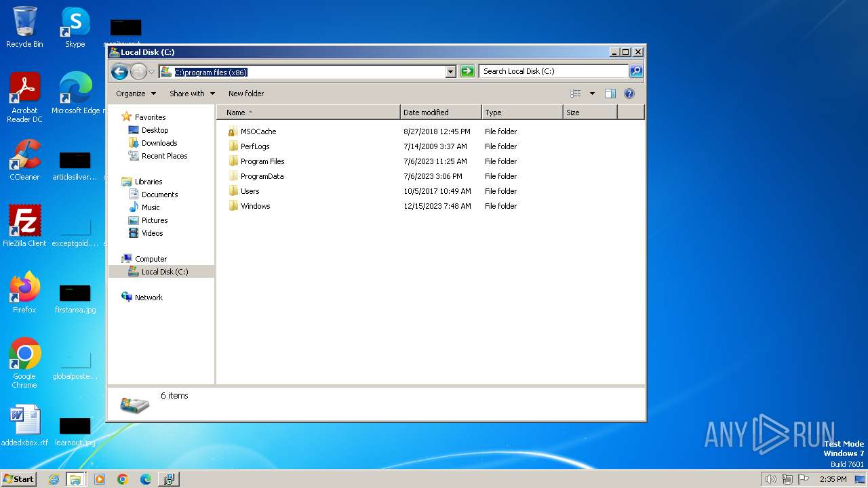
Task: Select the addedxbox.rtf desktop file
Action: (25, 426)
